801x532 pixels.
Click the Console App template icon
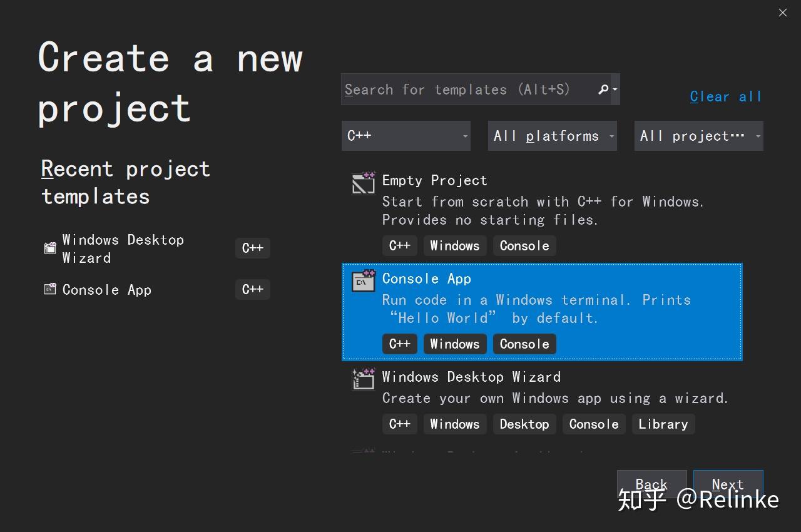click(x=363, y=281)
